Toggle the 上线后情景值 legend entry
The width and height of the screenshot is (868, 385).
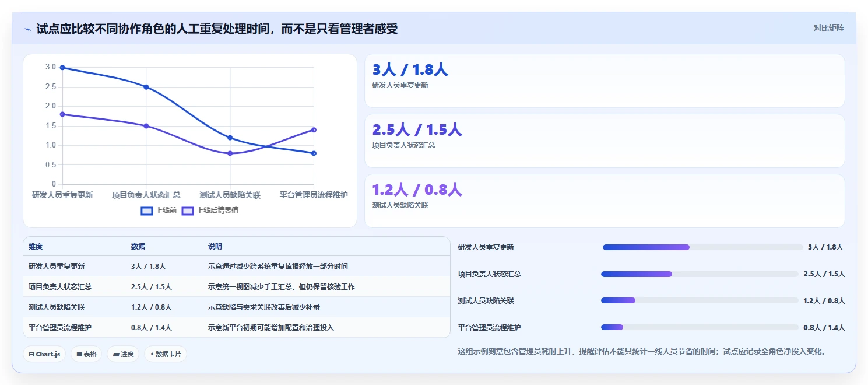point(210,211)
